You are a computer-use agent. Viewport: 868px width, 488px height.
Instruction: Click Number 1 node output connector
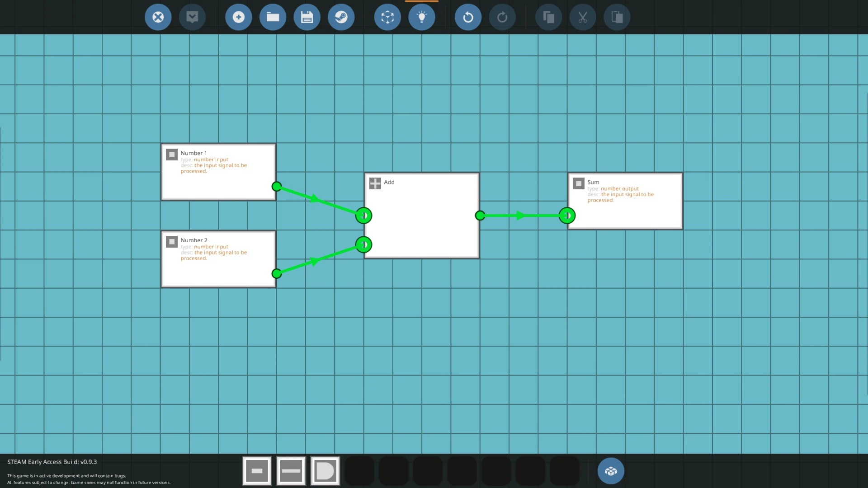(277, 187)
